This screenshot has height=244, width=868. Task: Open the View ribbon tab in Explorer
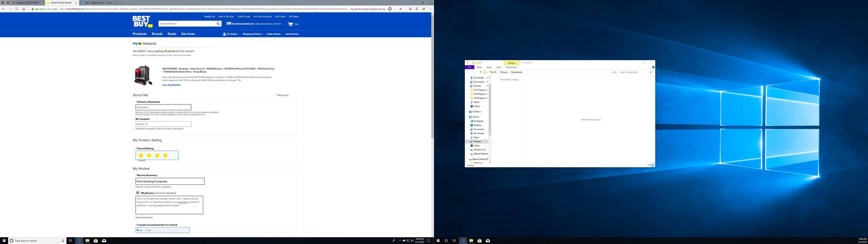(498, 67)
